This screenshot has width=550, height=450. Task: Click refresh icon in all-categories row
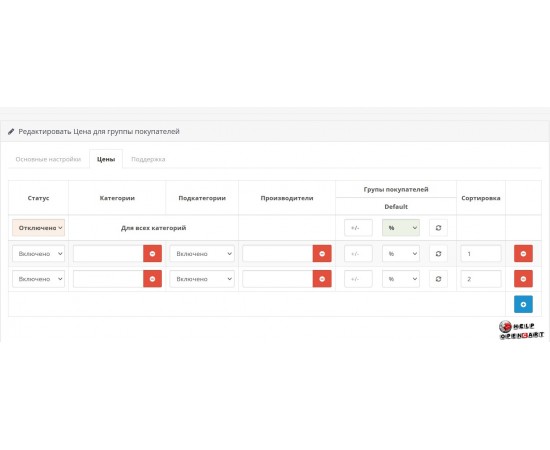(438, 228)
